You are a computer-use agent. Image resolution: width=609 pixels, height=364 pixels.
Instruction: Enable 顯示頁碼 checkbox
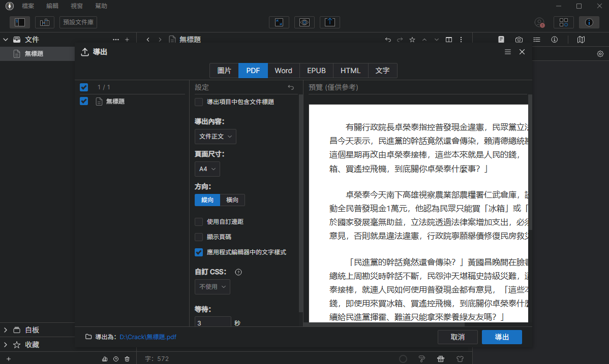(199, 237)
